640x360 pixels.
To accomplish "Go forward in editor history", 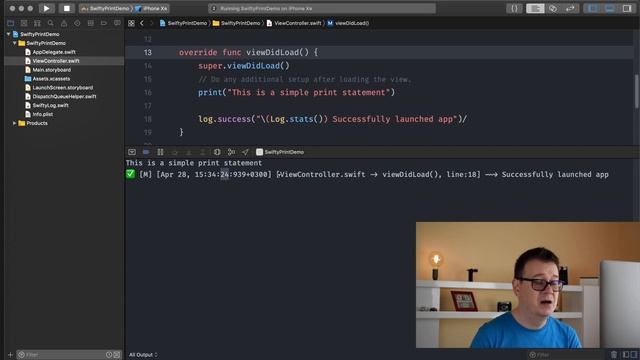I will tap(151, 23).
